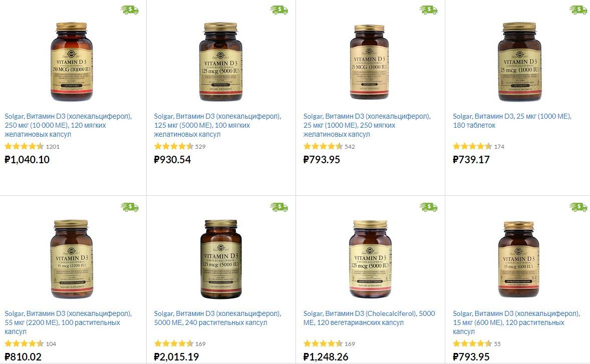Click the 10,000 IU bottle product image
The width and height of the screenshot is (590, 364).
coord(72,62)
